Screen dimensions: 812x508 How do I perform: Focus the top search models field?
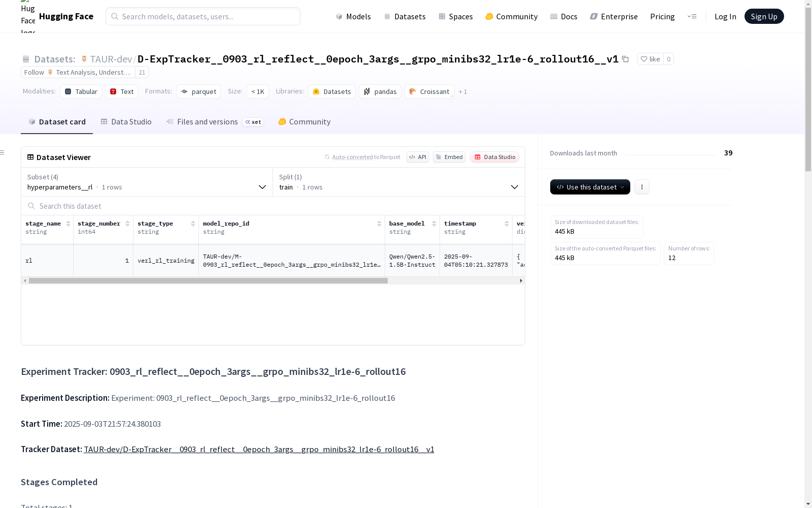[x=203, y=16]
